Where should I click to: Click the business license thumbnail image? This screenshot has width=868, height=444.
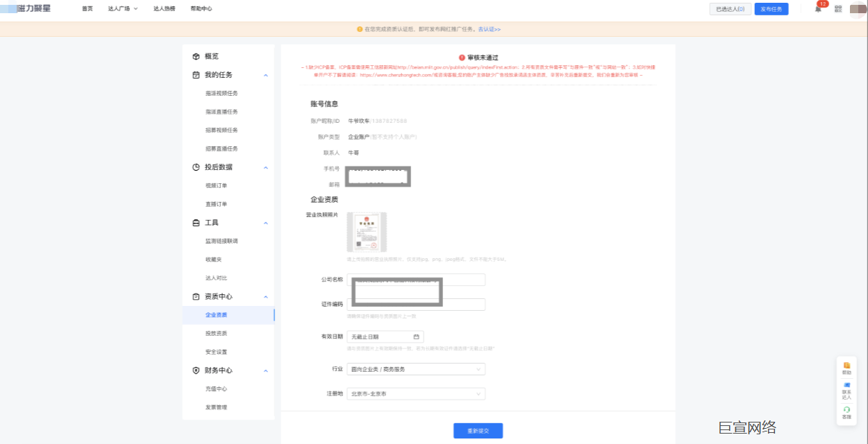[367, 232]
